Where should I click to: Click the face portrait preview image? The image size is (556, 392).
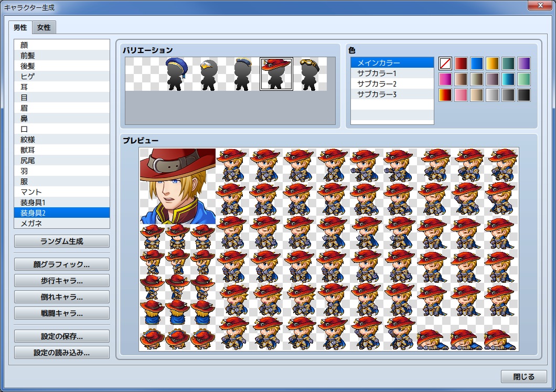click(x=178, y=186)
